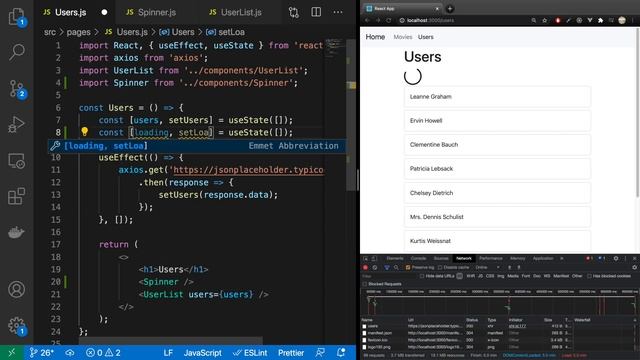Click the Movies link in the web page navbar
This screenshot has height=360, width=640.
(402, 37)
